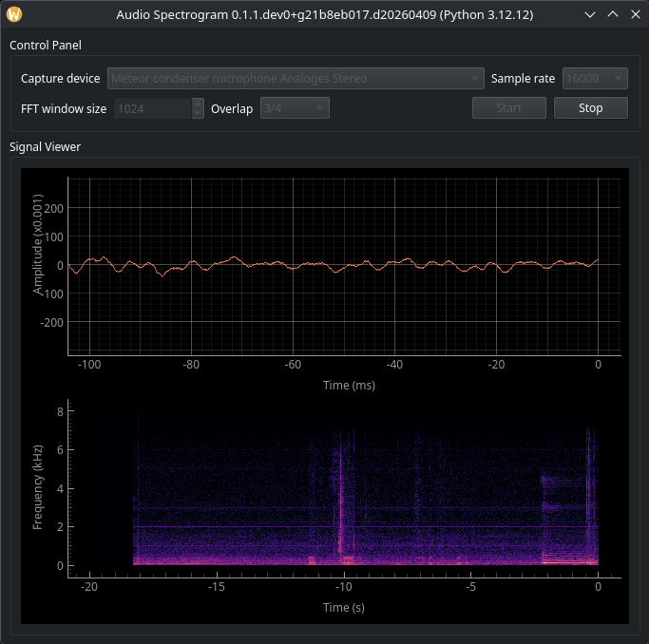
Task: Click the disabled Start button
Action: click(x=508, y=108)
